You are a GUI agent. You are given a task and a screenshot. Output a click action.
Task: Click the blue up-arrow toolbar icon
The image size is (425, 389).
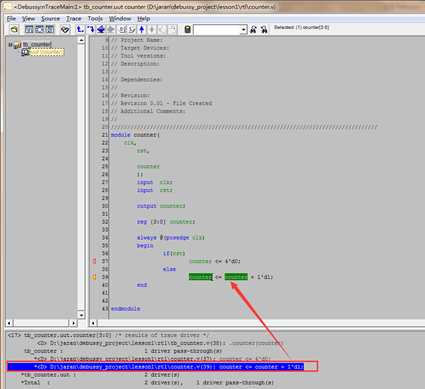coord(142,29)
